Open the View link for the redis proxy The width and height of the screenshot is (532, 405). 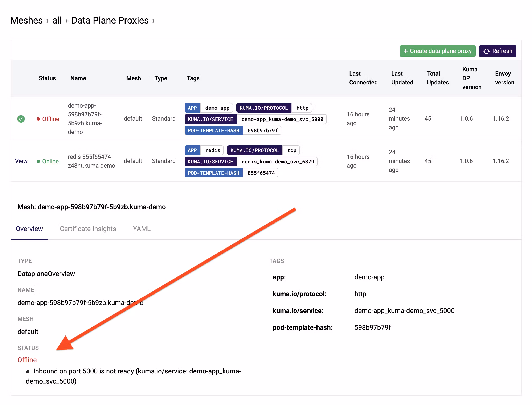pos(21,161)
